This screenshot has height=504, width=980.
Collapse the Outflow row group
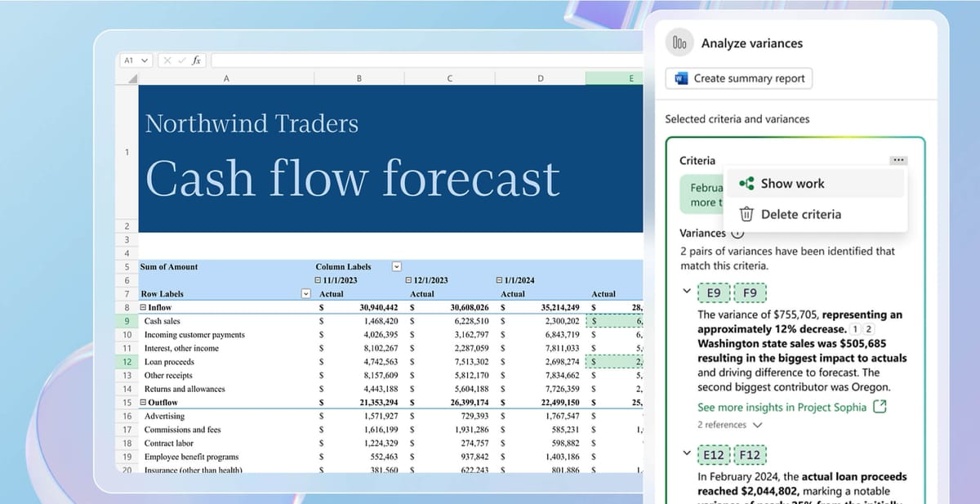[144, 403]
